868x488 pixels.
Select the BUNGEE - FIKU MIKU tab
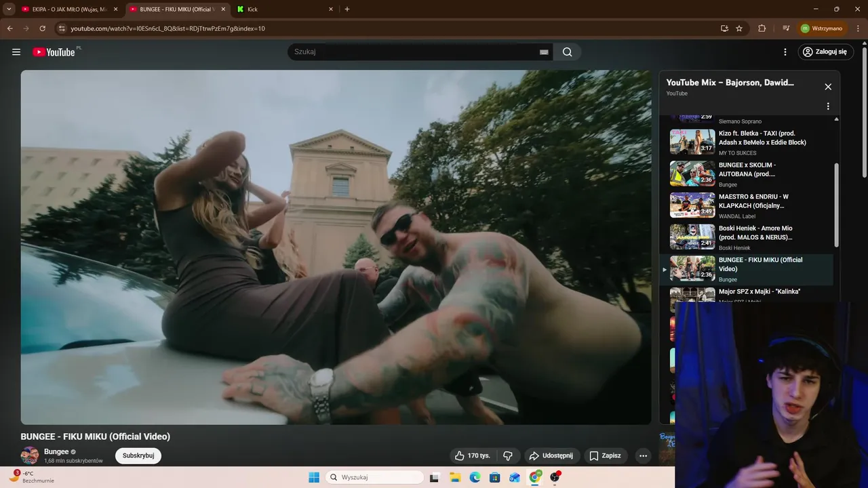176,9
